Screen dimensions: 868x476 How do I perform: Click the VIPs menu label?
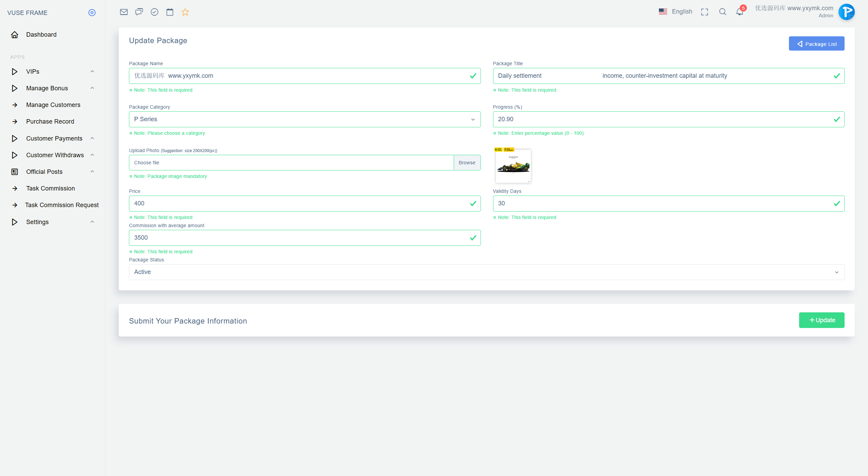[x=33, y=72]
